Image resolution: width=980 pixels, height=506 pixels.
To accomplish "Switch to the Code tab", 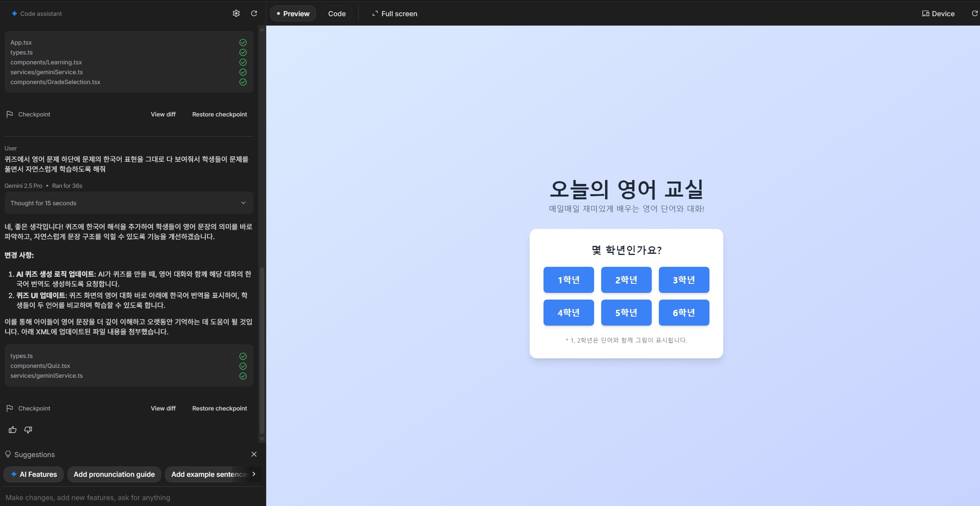I will point(337,13).
